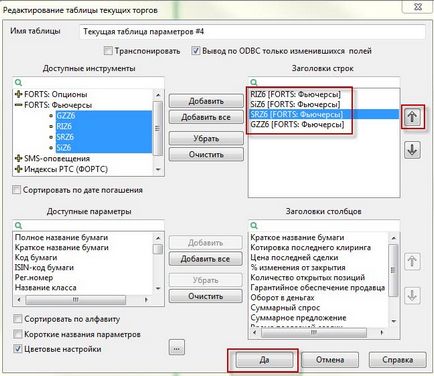
Task: Collapse FORTS: Фьючерсы tree node
Action: coord(19,105)
